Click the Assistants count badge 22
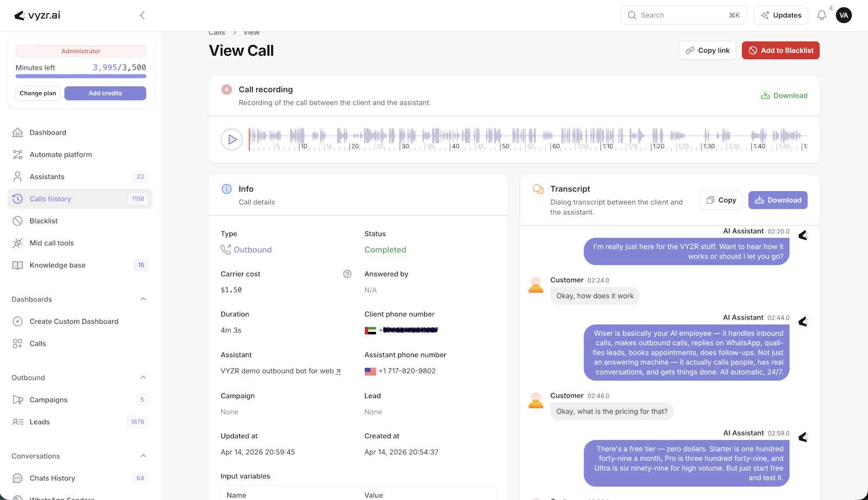 (141, 177)
